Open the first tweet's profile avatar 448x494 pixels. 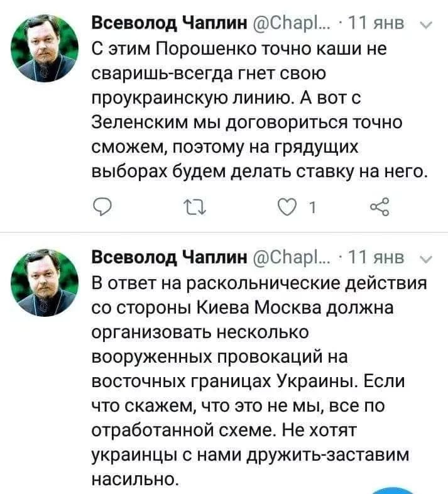coord(45,48)
